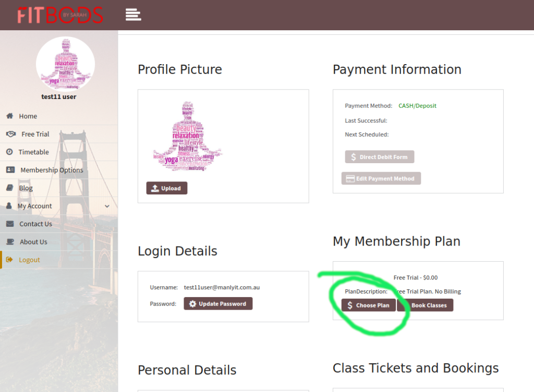
Task: Click the Timetable clock icon
Action: pos(9,152)
